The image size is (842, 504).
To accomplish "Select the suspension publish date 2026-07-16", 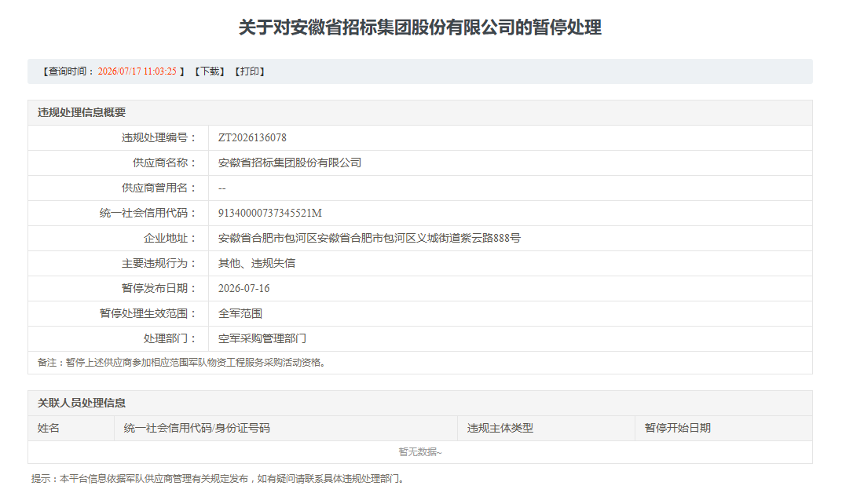I will coord(243,288).
